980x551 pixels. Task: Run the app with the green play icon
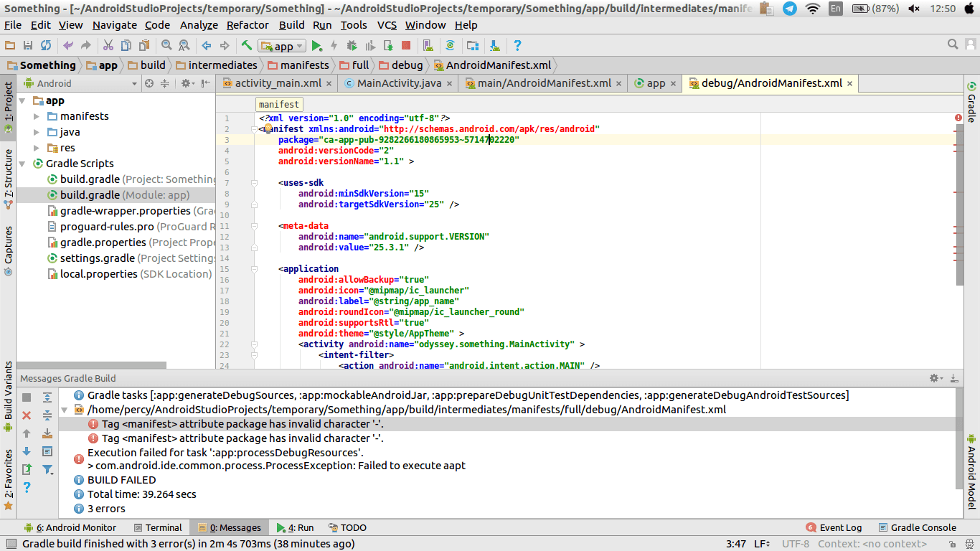(x=316, y=45)
